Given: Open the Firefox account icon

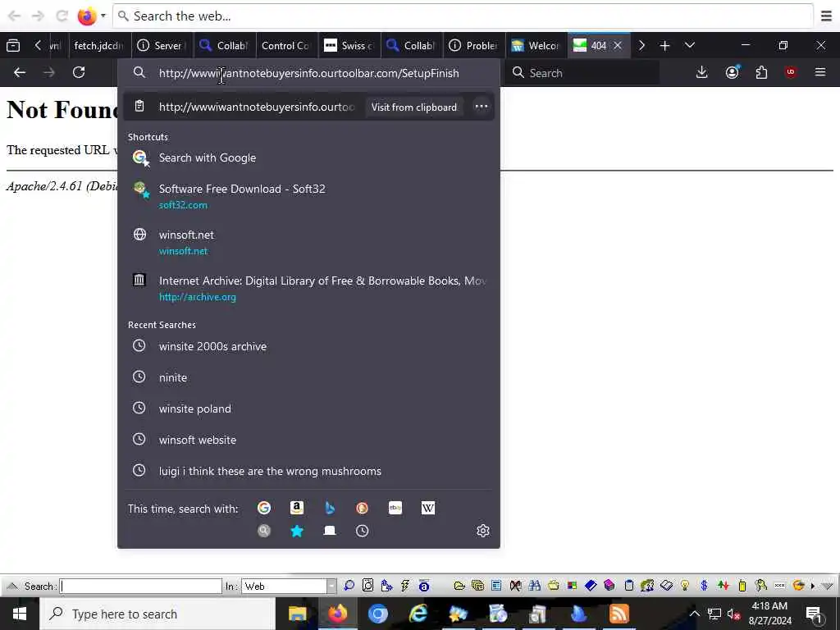Looking at the screenshot, I should point(733,72).
